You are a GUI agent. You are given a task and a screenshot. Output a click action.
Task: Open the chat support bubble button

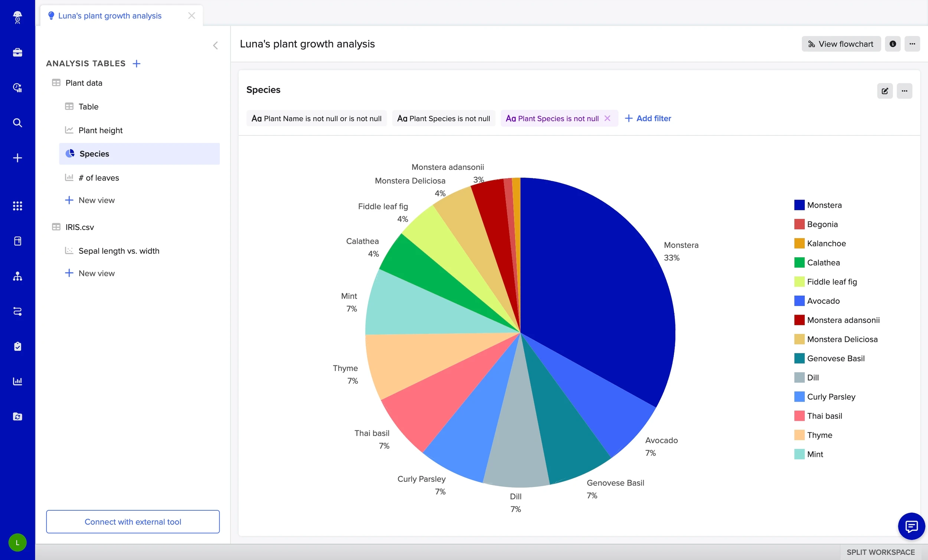click(x=911, y=526)
